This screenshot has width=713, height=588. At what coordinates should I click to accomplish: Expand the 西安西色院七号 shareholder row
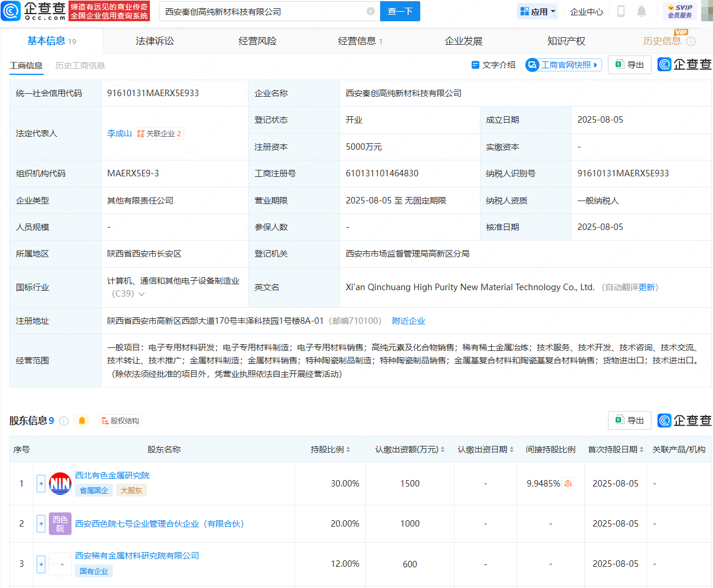(x=41, y=524)
